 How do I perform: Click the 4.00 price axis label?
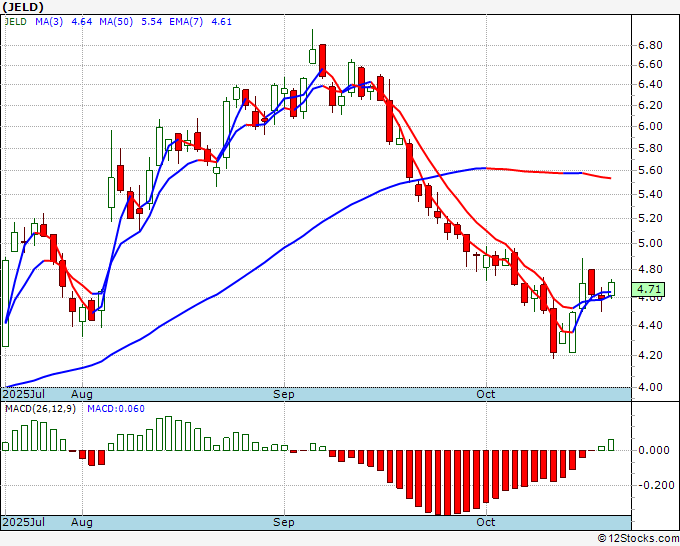pyautogui.click(x=650, y=387)
